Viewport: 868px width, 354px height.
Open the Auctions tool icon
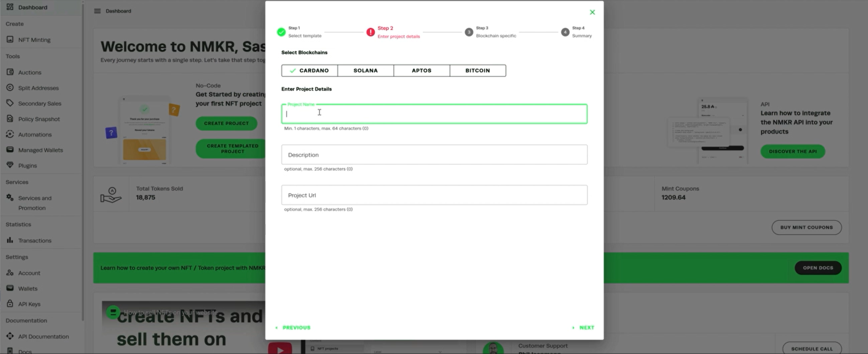10,72
